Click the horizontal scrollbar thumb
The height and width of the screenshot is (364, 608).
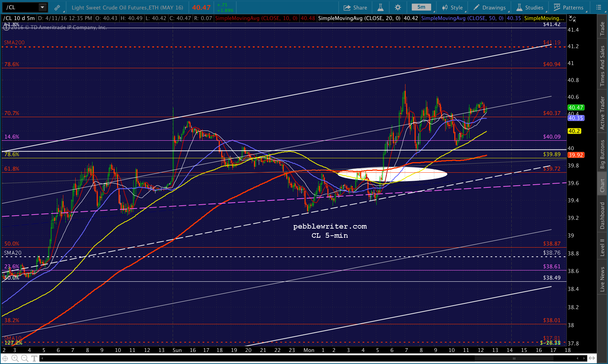514,359
